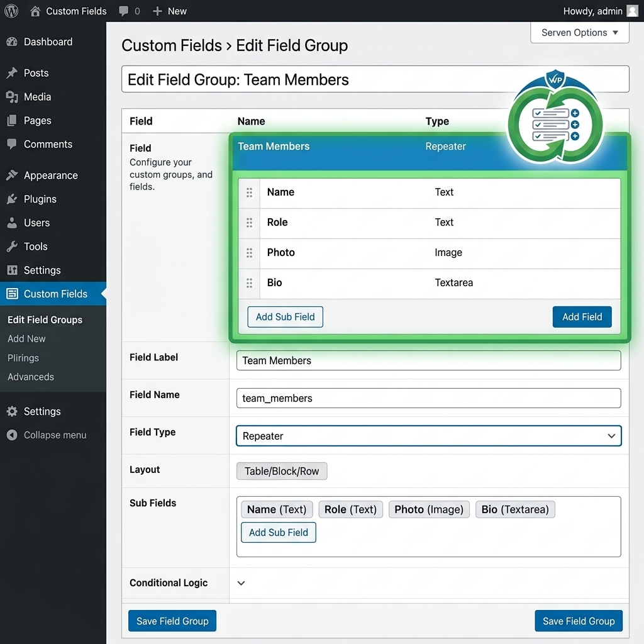Viewport: 644px width, 644px height.
Task: Click the home icon beside Custom Fields
Action: tap(35, 11)
